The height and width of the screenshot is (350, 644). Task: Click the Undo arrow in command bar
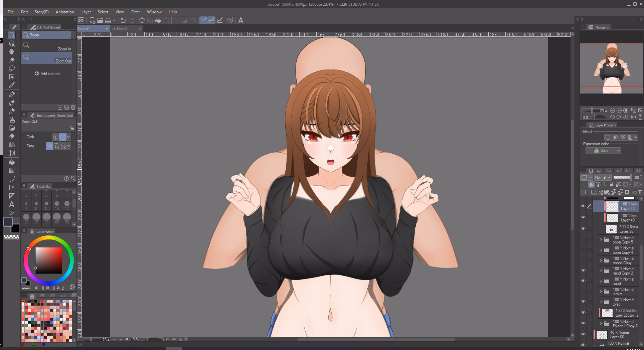point(123,20)
